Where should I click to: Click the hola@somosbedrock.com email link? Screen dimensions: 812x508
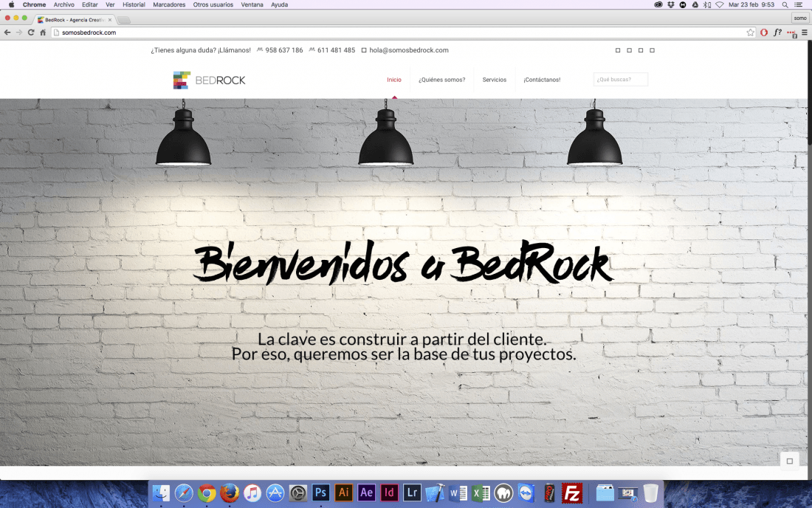(x=409, y=50)
